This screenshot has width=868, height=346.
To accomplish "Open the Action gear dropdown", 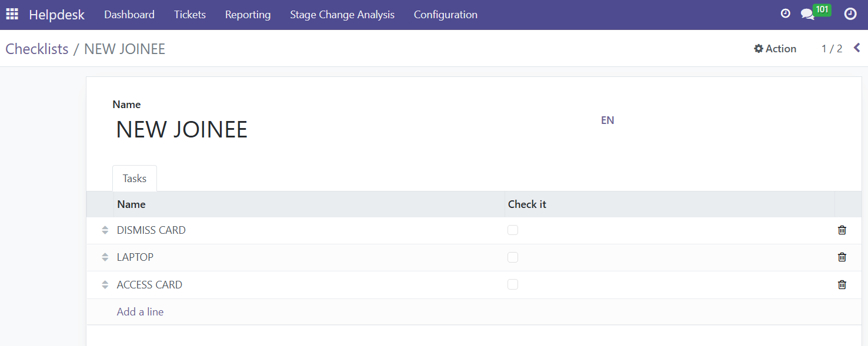I will pyautogui.click(x=775, y=49).
